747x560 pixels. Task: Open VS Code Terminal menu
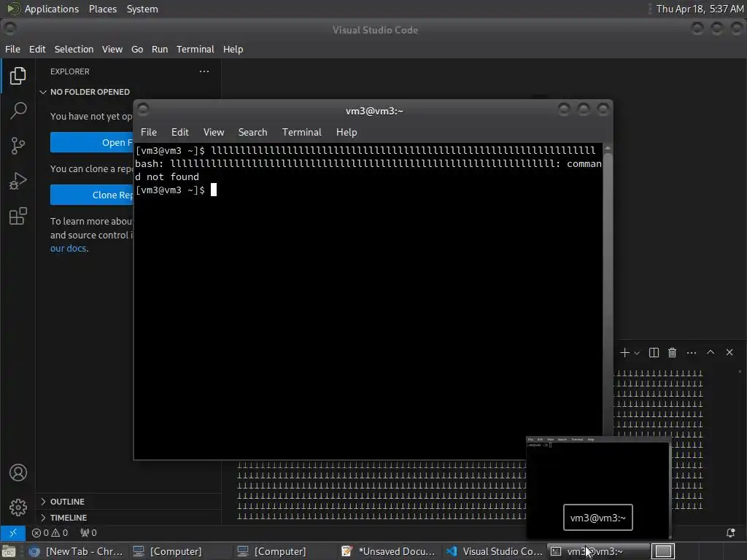[196, 49]
